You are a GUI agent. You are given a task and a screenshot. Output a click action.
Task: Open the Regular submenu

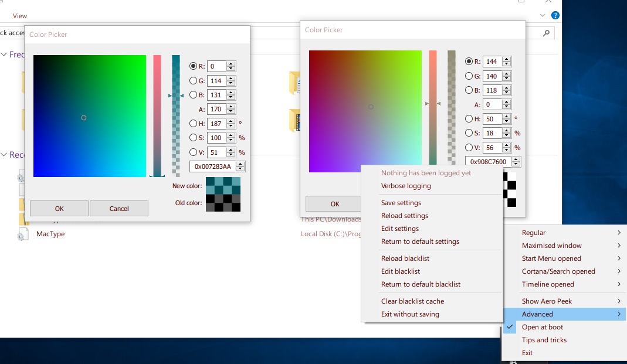pyautogui.click(x=564, y=233)
